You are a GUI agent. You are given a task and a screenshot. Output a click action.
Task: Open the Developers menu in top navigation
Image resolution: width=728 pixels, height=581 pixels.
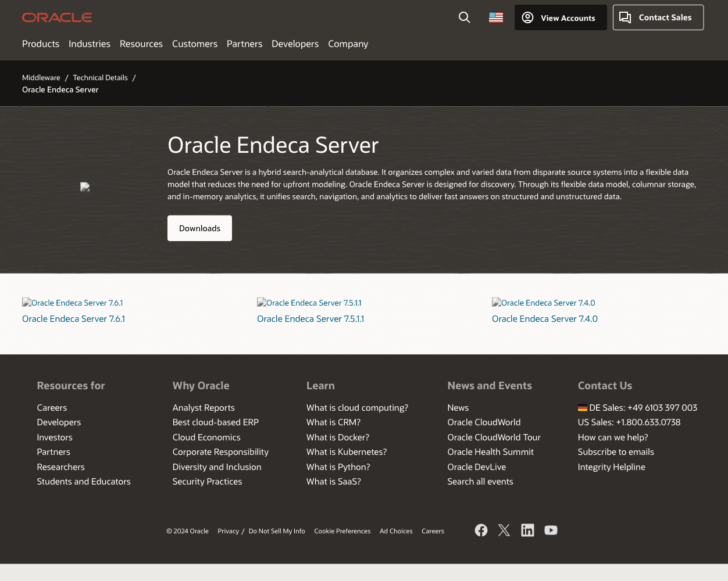[295, 44]
